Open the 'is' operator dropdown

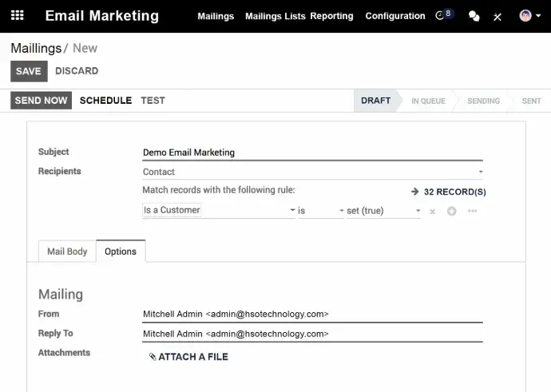click(319, 211)
